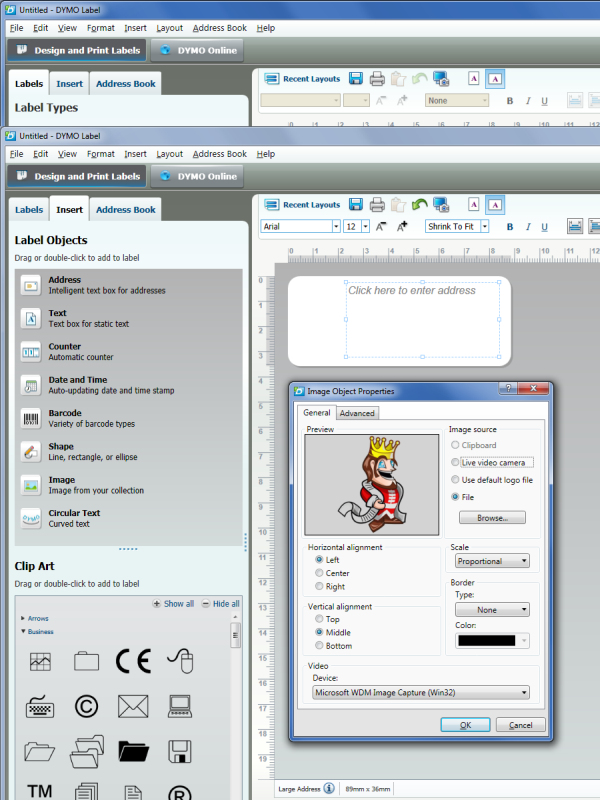Set vertical alignment to Bottom
Image resolution: width=600 pixels, height=800 pixels.
[334, 645]
